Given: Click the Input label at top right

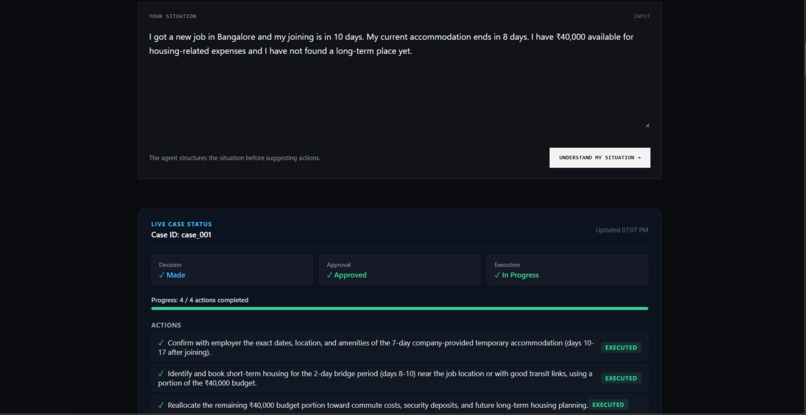Looking at the screenshot, I should pos(642,16).
